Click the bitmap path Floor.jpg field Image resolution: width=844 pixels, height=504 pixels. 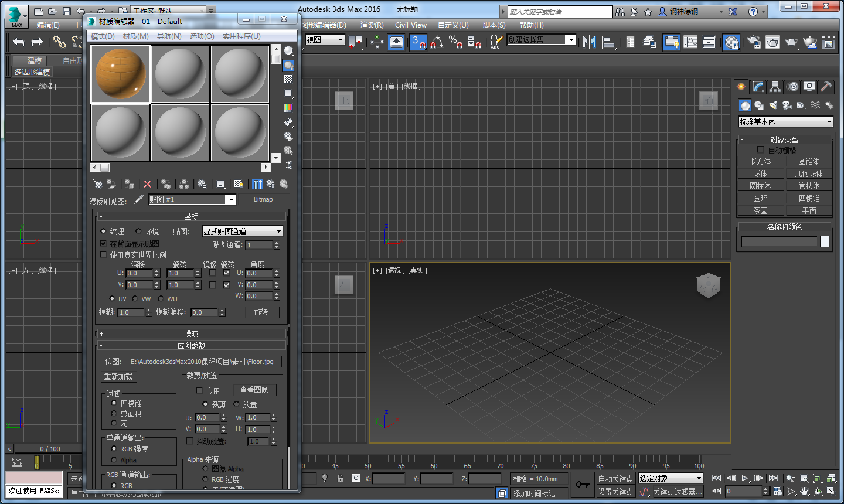[x=202, y=362]
